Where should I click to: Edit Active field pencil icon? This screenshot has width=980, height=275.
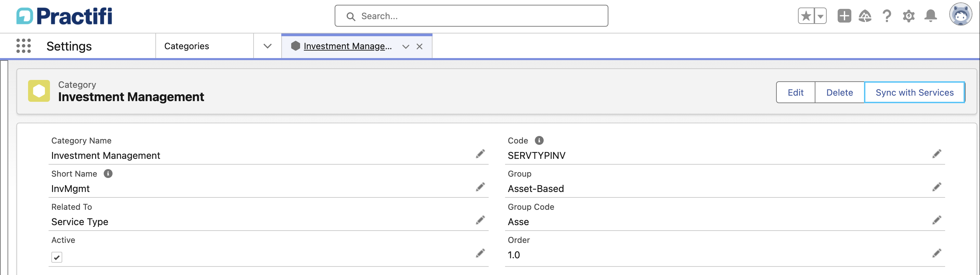click(x=480, y=253)
